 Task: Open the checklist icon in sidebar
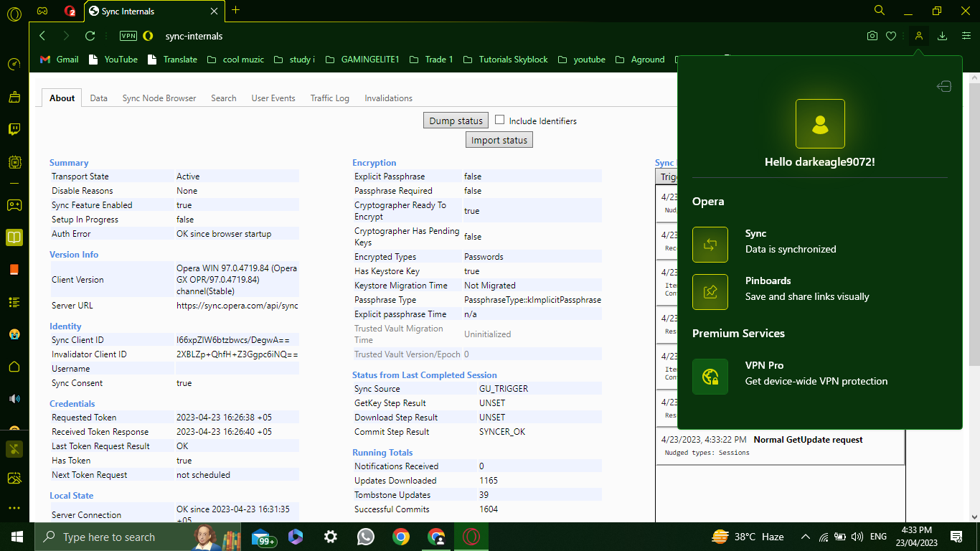(x=14, y=302)
